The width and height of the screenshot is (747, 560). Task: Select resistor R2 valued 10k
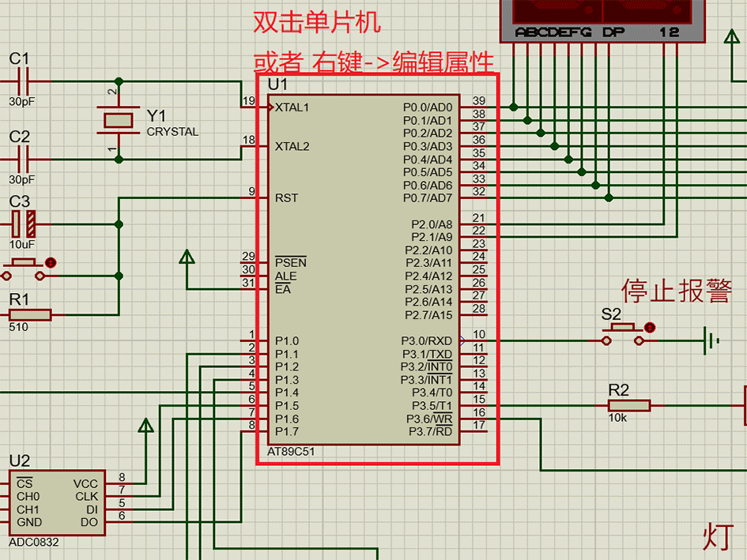(x=628, y=404)
